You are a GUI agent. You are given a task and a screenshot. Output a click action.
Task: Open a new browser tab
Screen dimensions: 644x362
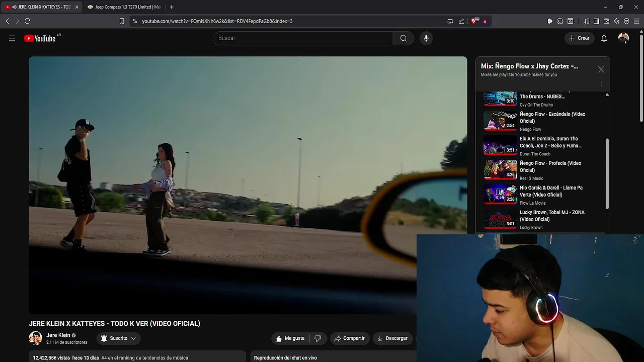(x=172, y=7)
